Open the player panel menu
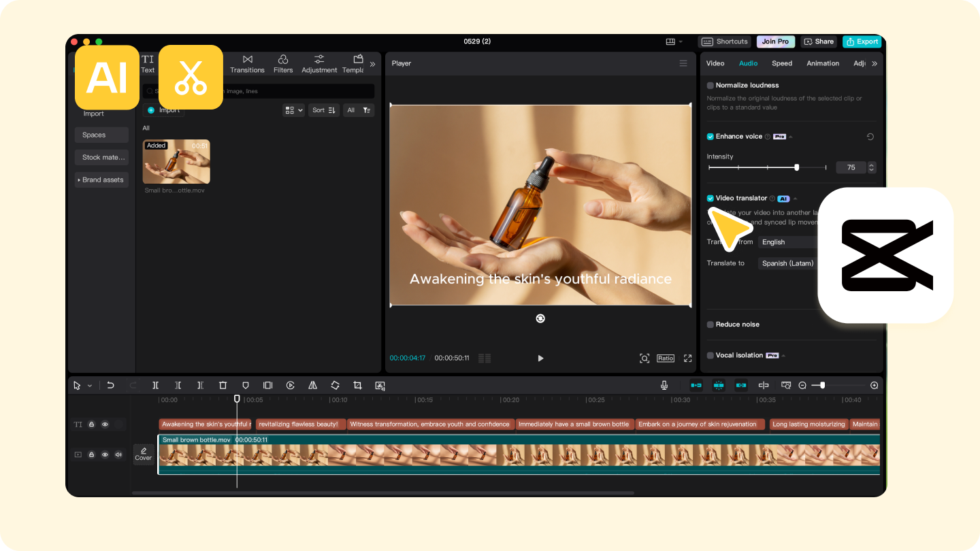980x551 pixels. click(683, 63)
